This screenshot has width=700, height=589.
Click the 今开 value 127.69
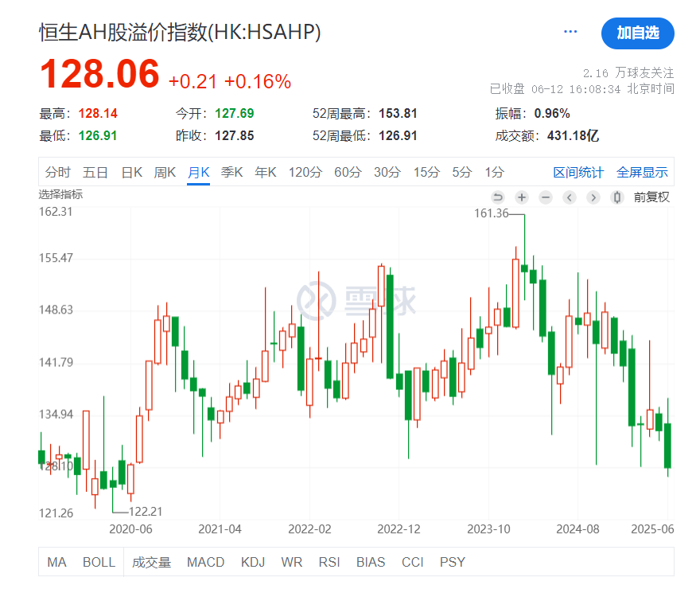coord(235,114)
